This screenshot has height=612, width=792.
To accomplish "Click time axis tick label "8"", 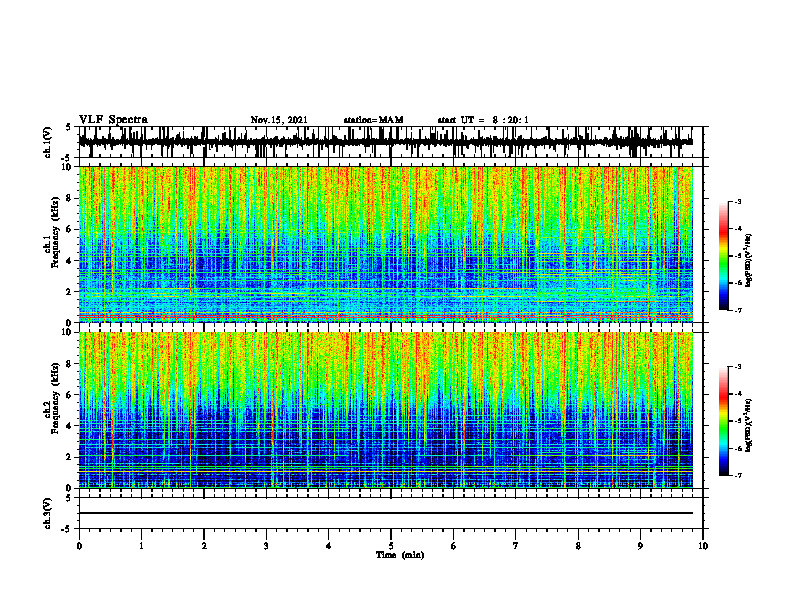I will pyautogui.click(x=578, y=546).
